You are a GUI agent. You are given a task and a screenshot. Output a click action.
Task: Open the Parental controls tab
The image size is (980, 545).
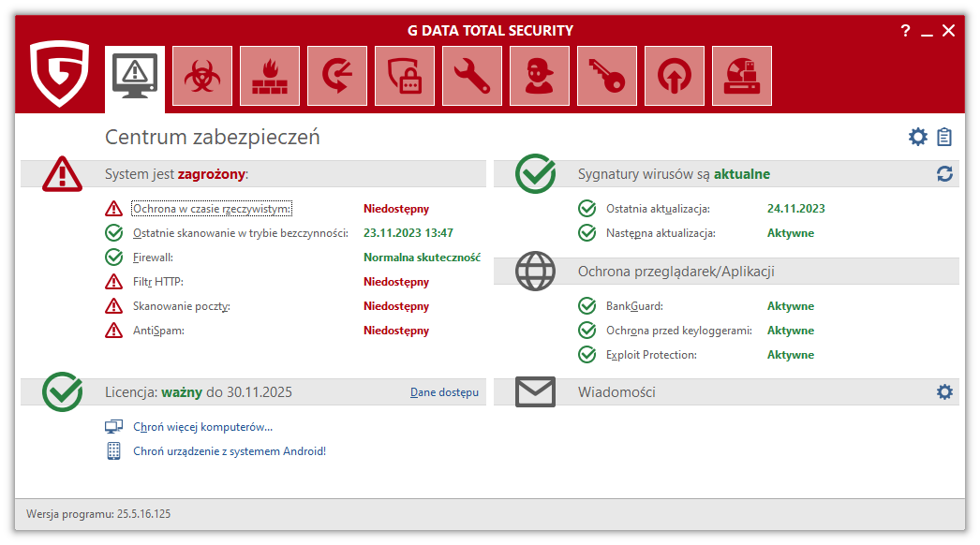pos(540,76)
